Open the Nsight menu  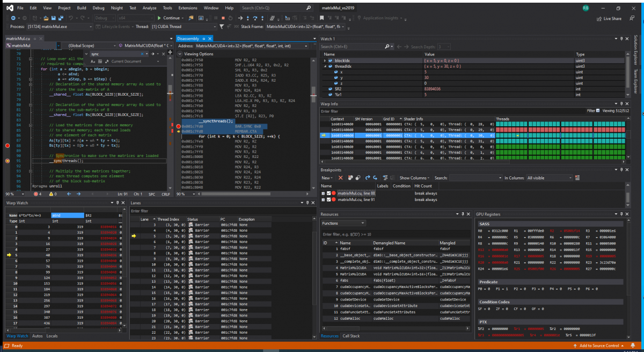point(118,8)
